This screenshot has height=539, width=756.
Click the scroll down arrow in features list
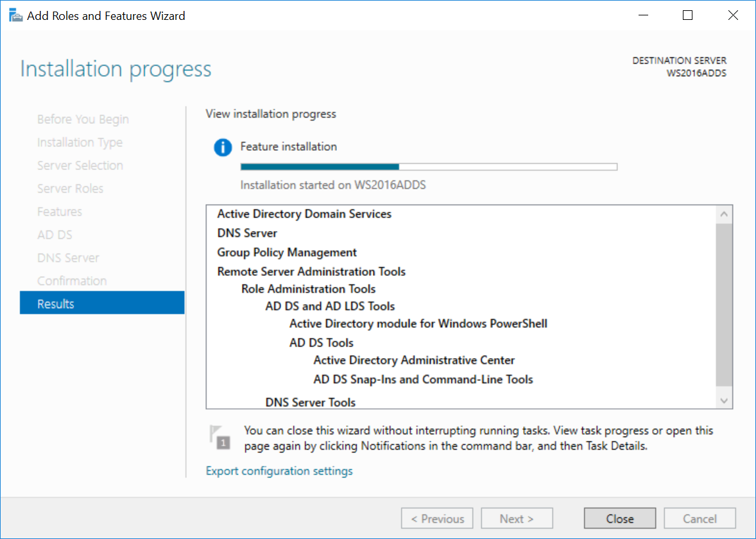724,400
